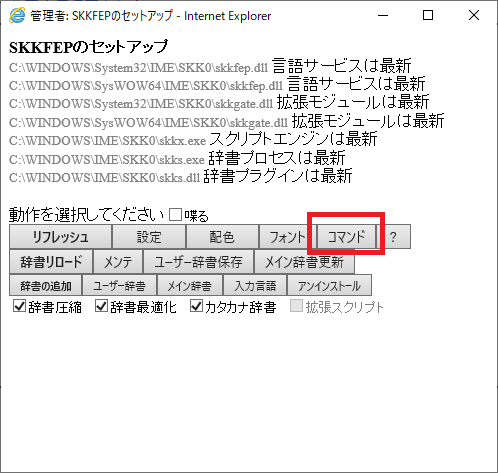Click the アンインストール button
The width and height of the screenshot is (498, 473).
pos(329,285)
